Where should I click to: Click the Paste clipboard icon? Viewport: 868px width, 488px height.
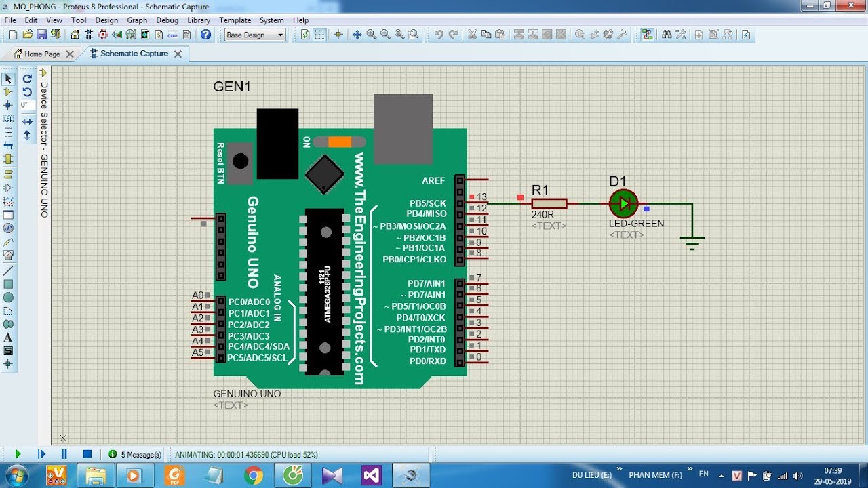[500, 35]
